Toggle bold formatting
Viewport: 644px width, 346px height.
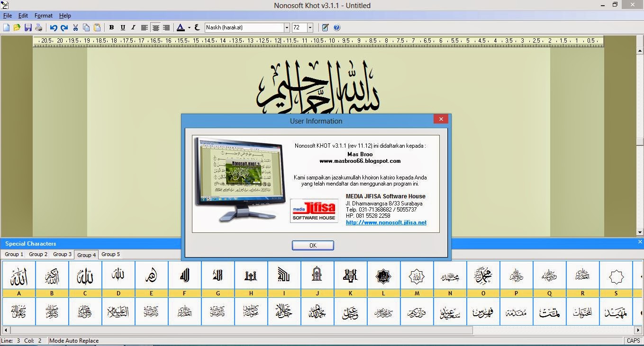[111, 27]
